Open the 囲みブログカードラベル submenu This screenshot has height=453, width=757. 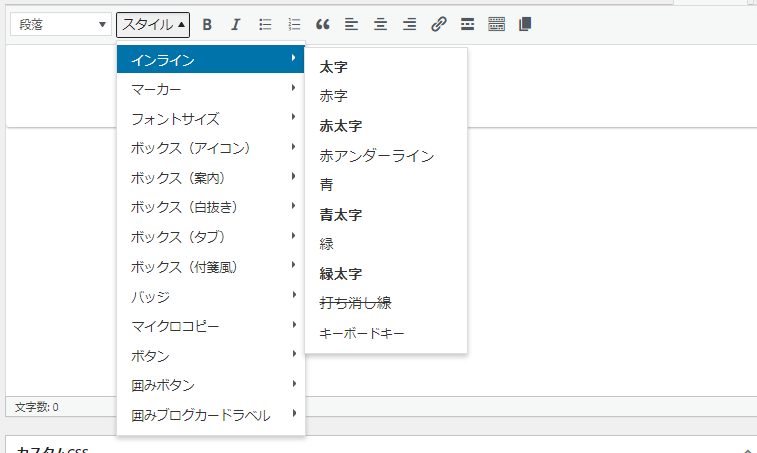(x=210, y=415)
